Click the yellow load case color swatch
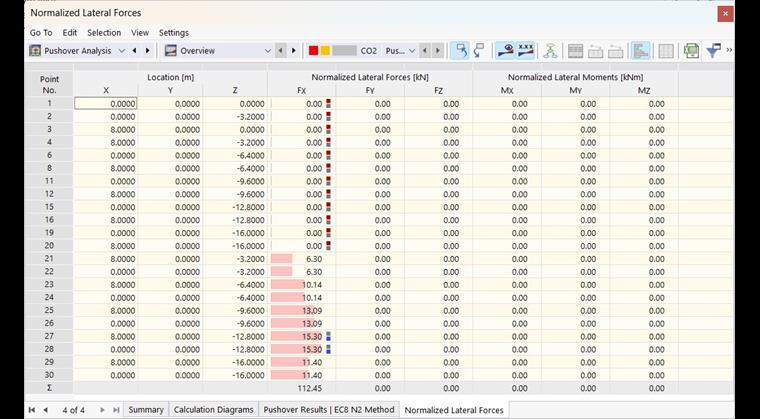760x419 pixels. pos(325,50)
